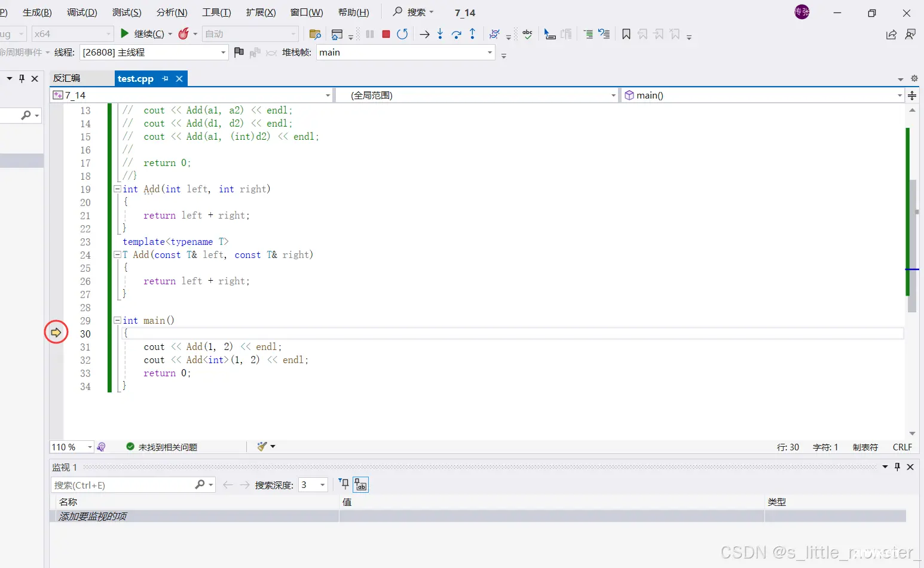This screenshot has height=568, width=924.
Task: Open the Hot Reload dropdown arrow
Action: 195,34
